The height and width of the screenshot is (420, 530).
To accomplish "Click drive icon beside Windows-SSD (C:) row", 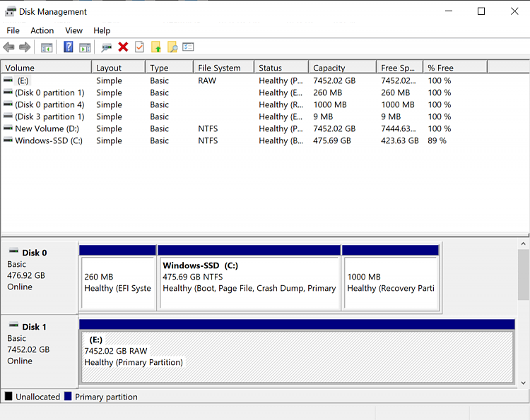I will tap(8, 140).
